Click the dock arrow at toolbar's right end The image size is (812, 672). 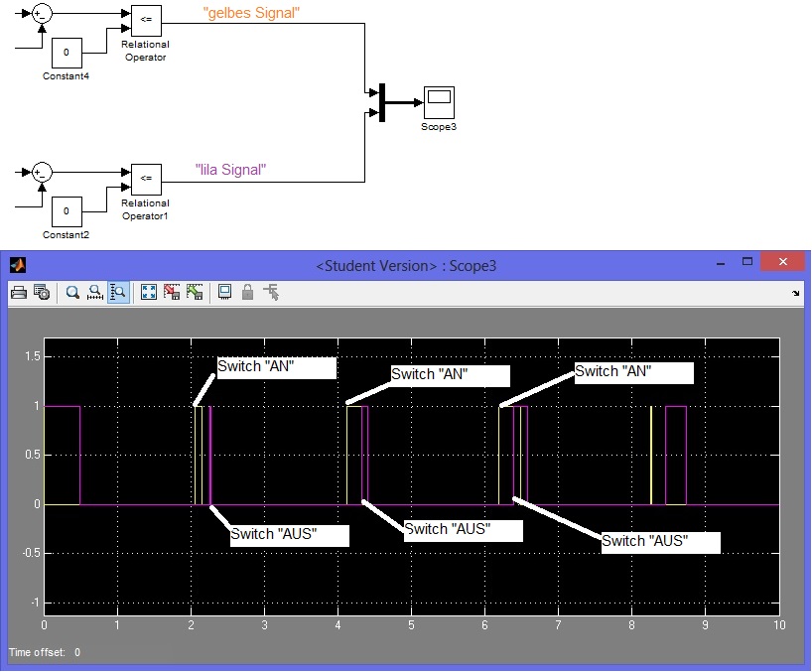tap(795, 294)
